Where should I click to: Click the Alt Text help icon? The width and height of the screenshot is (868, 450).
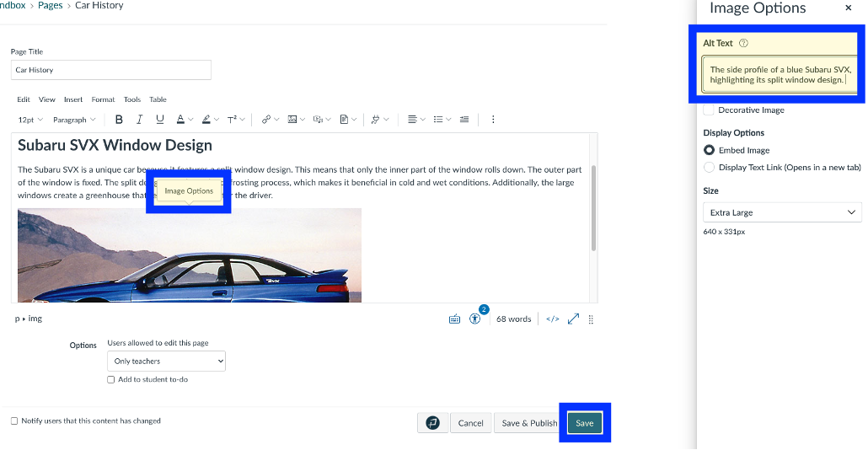pos(743,43)
